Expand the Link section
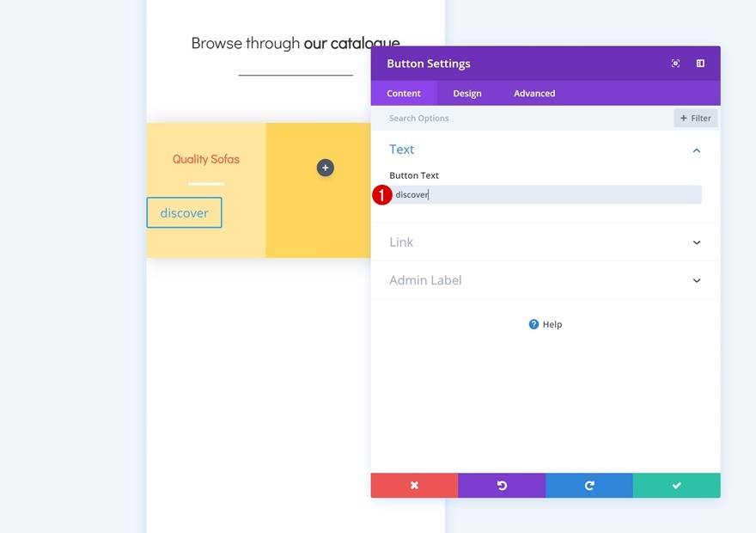Screen dimensions: 756x533 pos(546,242)
